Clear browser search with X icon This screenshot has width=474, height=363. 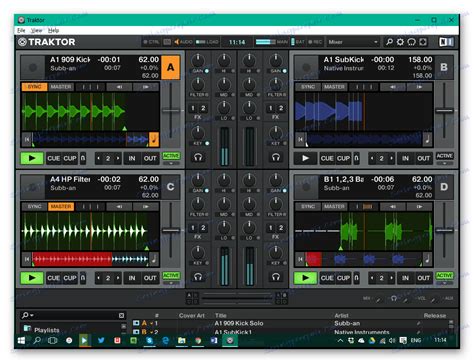pyautogui.click(x=121, y=315)
